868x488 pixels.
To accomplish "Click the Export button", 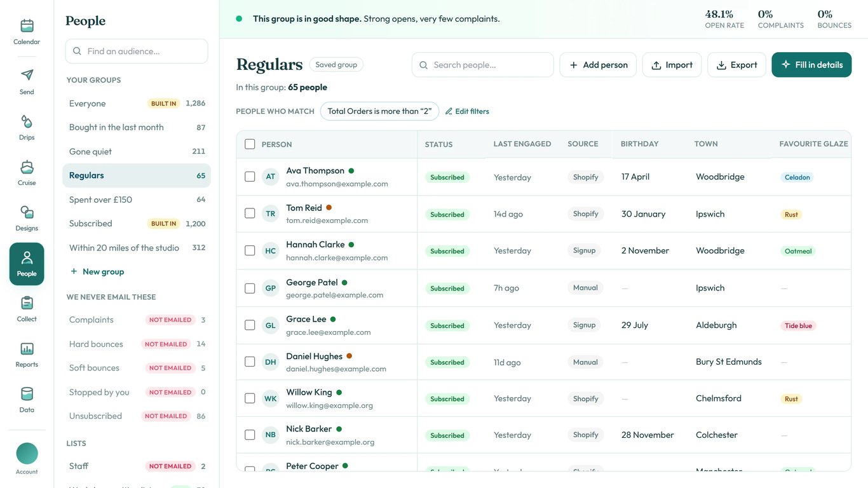I will click(x=736, y=65).
